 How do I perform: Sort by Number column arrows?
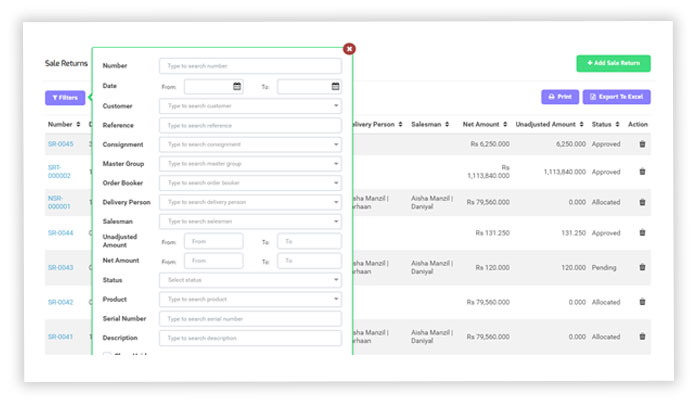coord(78,125)
